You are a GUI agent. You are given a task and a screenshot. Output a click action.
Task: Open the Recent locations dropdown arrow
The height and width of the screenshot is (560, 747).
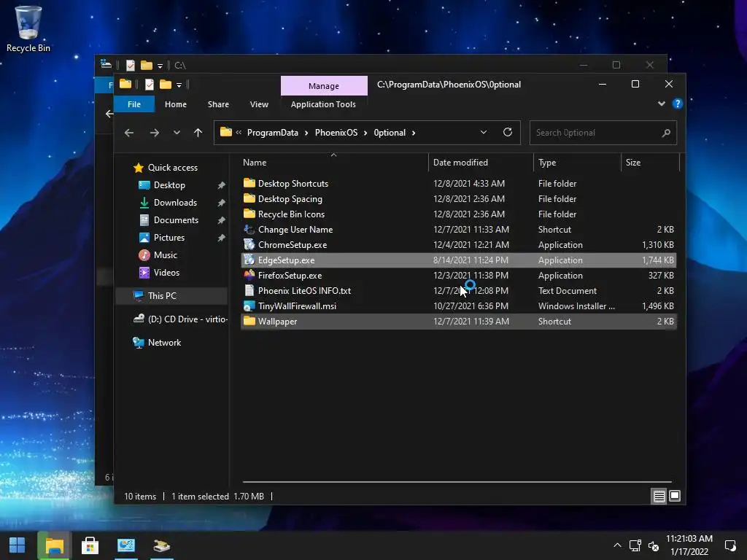point(177,133)
